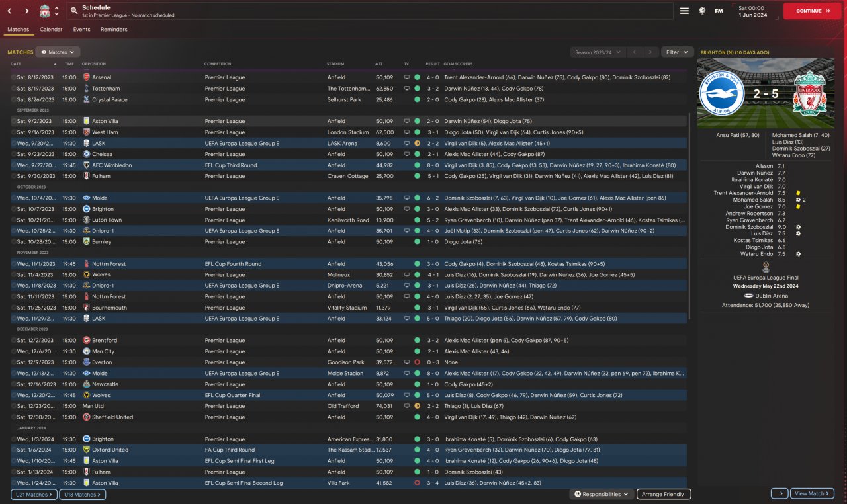
Task: Open the U21 Matches link
Action: [x=34, y=494]
